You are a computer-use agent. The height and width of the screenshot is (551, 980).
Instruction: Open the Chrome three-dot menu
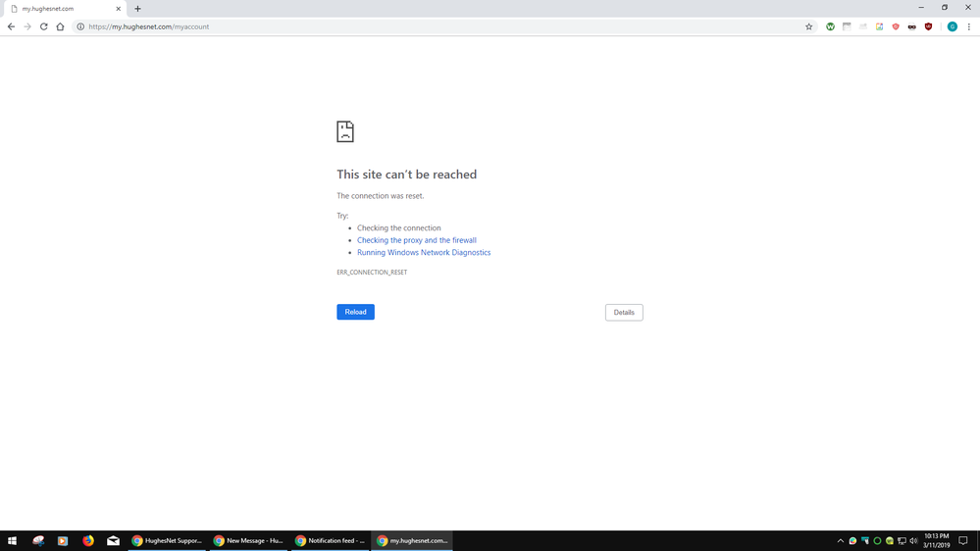(969, 26)
